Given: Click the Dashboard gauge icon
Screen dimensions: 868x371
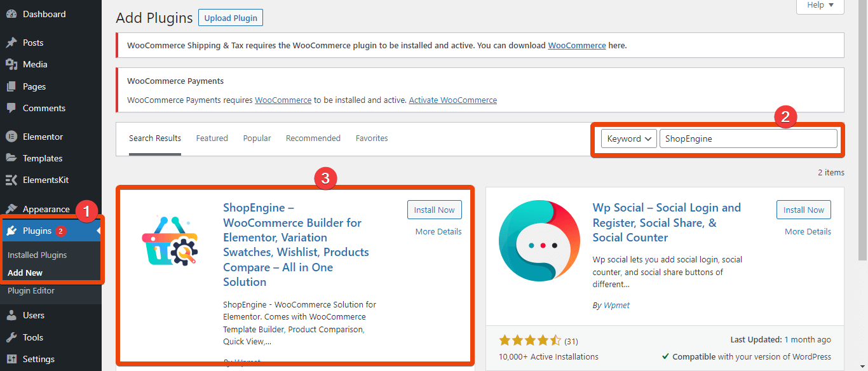Looking at the screenshot, I should point(11,14).
